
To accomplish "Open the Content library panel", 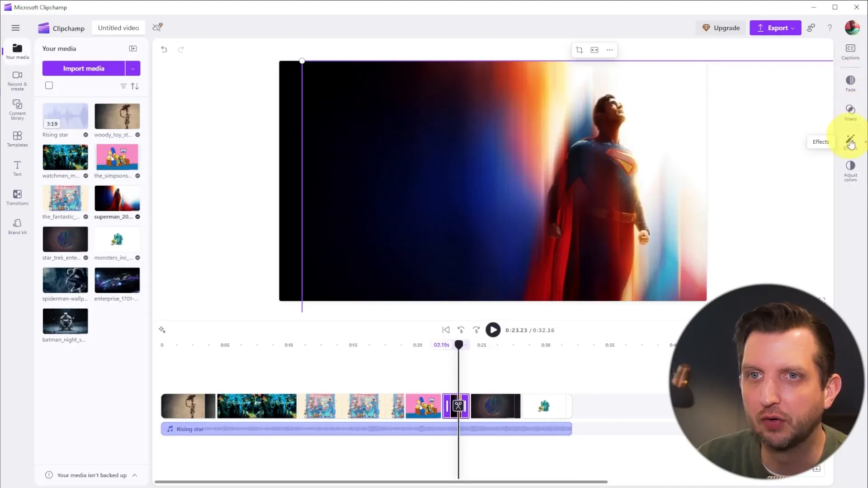I will [17, 110].
